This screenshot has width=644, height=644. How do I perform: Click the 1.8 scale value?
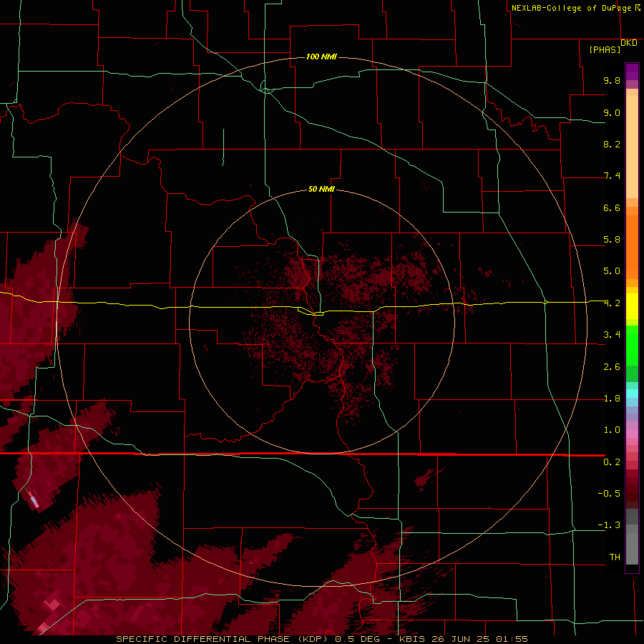(612, 399)
